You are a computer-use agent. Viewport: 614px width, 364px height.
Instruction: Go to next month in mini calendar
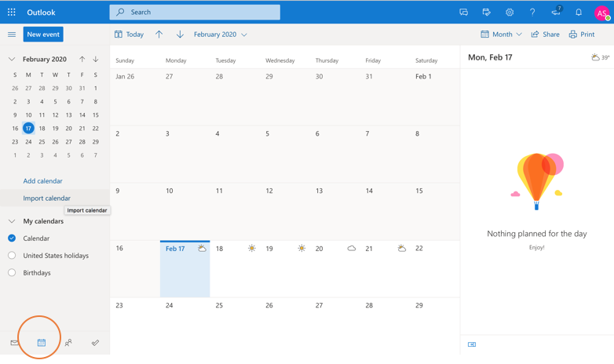pos(96,59)
